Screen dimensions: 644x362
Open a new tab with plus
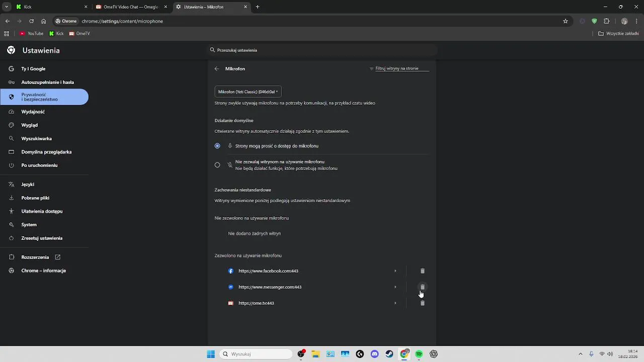[x=258, y=7]
